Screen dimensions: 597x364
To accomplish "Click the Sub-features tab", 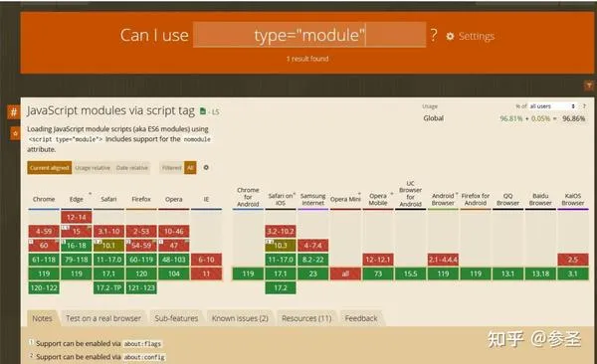I will pyautogui.click(x=176, y=318).
